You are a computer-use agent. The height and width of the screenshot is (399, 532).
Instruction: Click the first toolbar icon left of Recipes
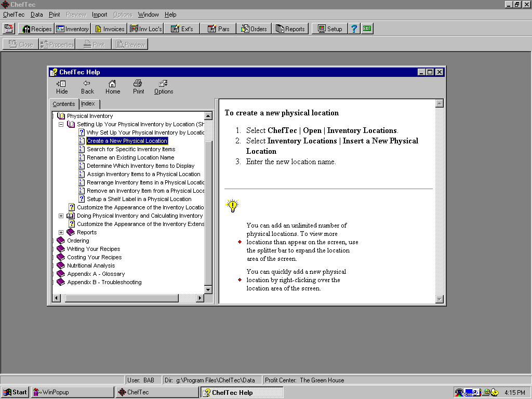point(9,29)
